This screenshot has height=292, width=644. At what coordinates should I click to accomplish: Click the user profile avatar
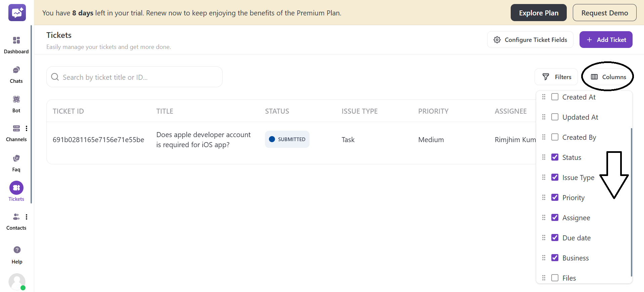coord(17,282)
